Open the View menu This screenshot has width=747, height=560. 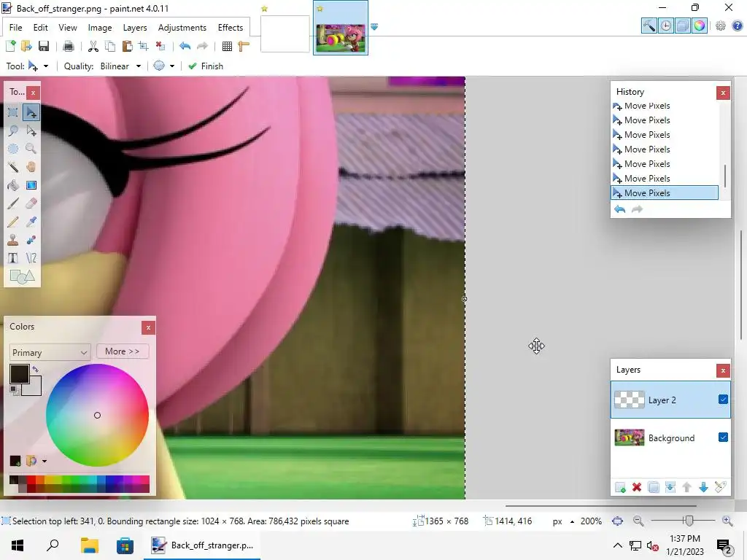click(x=68, y=28)
